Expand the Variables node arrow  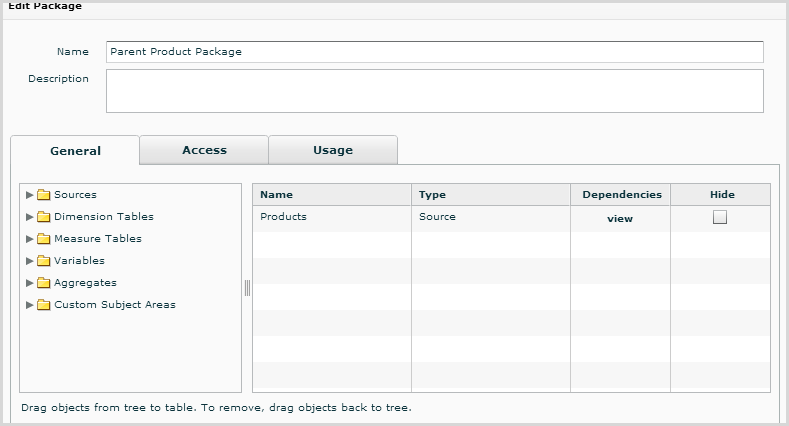(x=29, y=261)
